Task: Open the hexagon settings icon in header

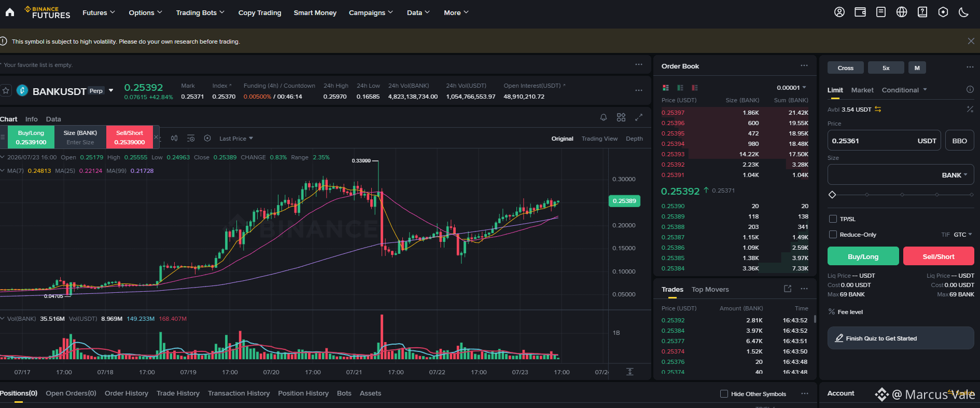Action: tap(943, 12)
